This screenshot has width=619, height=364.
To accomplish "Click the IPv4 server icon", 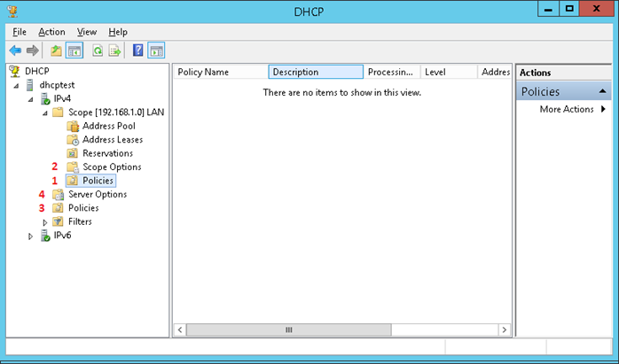I will pos(45,98).
